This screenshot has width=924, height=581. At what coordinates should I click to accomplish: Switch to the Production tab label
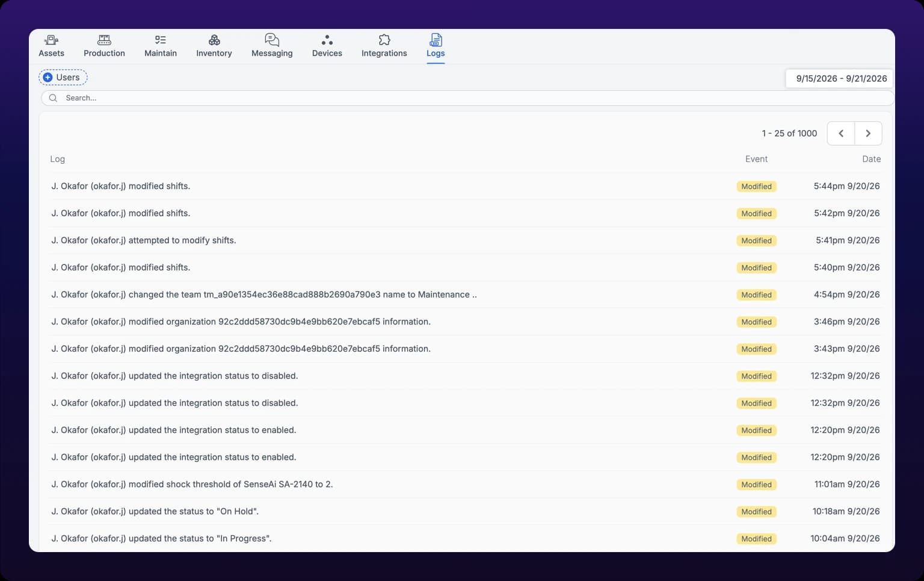pyautogui.click(x=104, y=53)
